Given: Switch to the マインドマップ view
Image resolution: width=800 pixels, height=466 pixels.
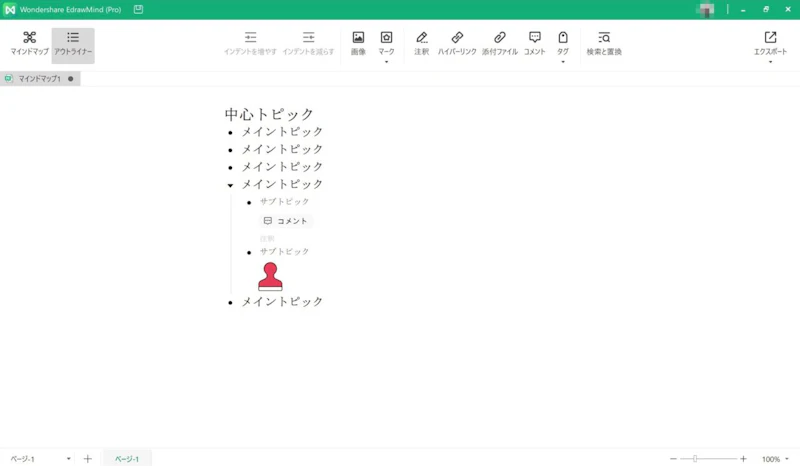Looking at the screenshot, I should pyautogui.click(x=30, y=44).
